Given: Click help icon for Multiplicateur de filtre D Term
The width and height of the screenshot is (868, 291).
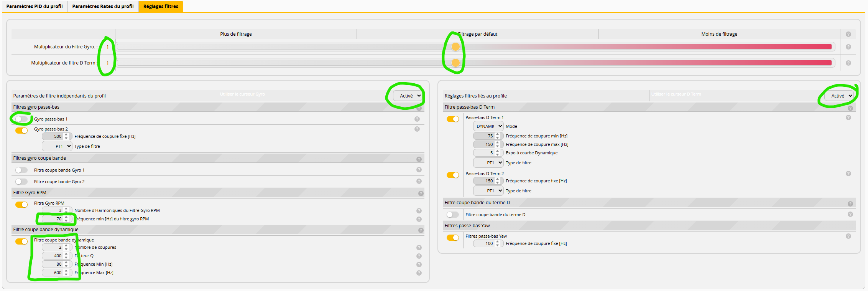Looking at the screenshot, I should pyautogui.click(x=848, y=63).
